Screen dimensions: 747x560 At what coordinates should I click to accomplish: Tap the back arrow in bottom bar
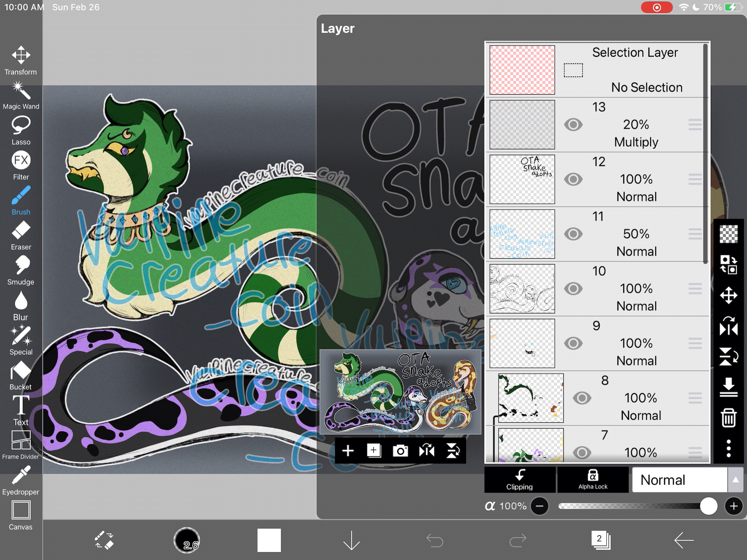pyautogui.click(x=684, y=540)
